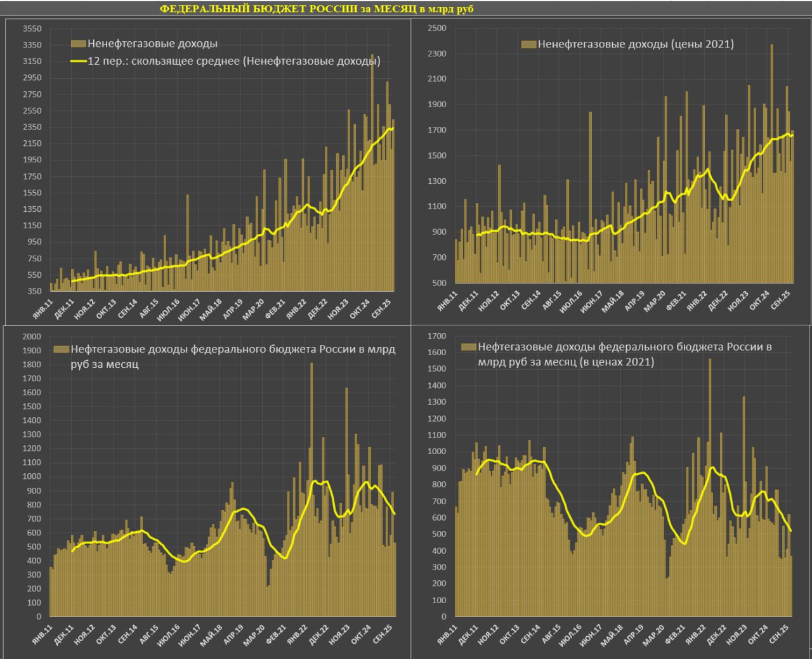Click the 'Ненефтегазовые доходы (цены 2021)' legend text

636,44
